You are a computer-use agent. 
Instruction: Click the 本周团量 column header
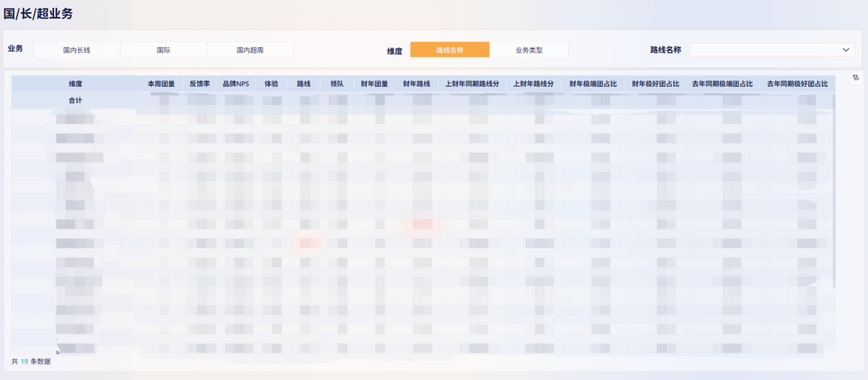point(161,84)
